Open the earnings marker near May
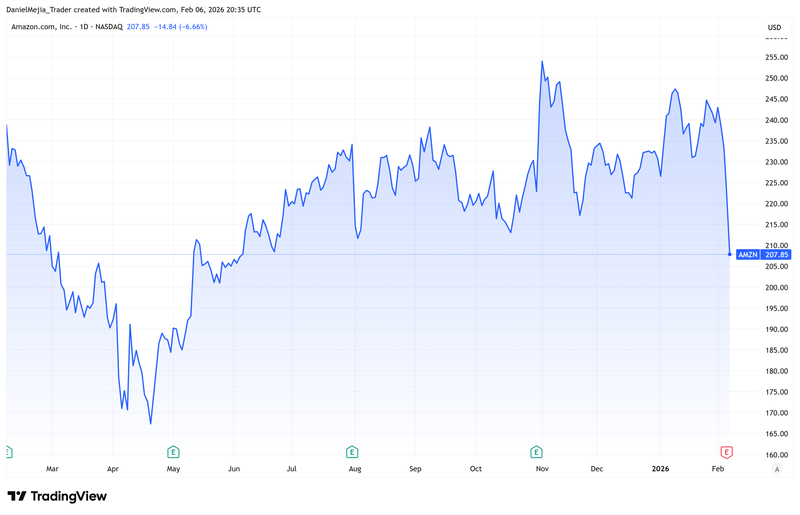This screenshot has width=800, height=515. (173, 452)
